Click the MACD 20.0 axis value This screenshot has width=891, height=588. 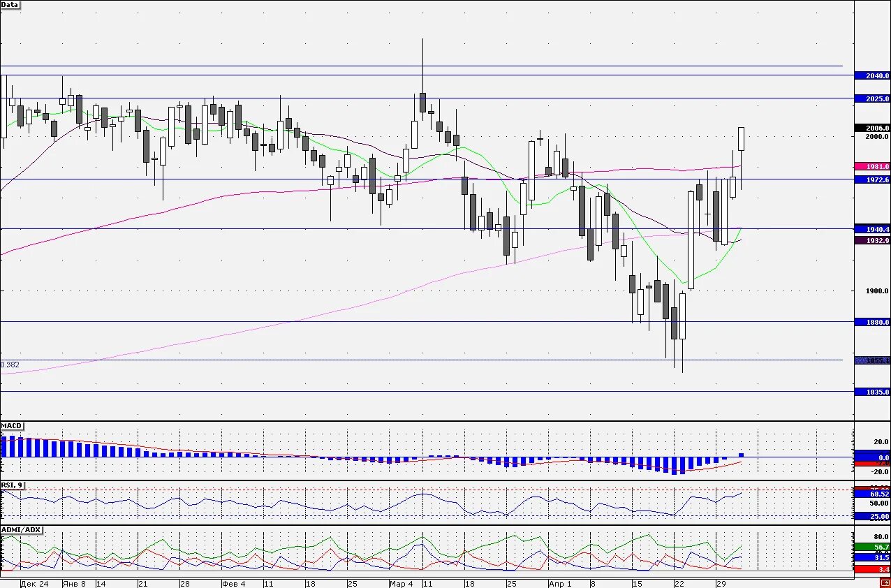click(x=880, y=441)
